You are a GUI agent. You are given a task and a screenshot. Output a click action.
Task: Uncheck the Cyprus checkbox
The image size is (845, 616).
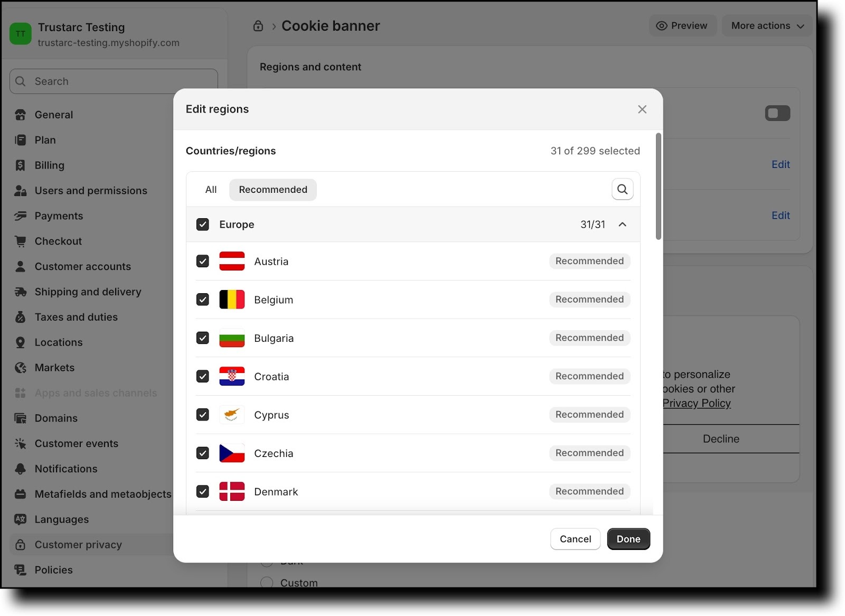coord(203,415)
